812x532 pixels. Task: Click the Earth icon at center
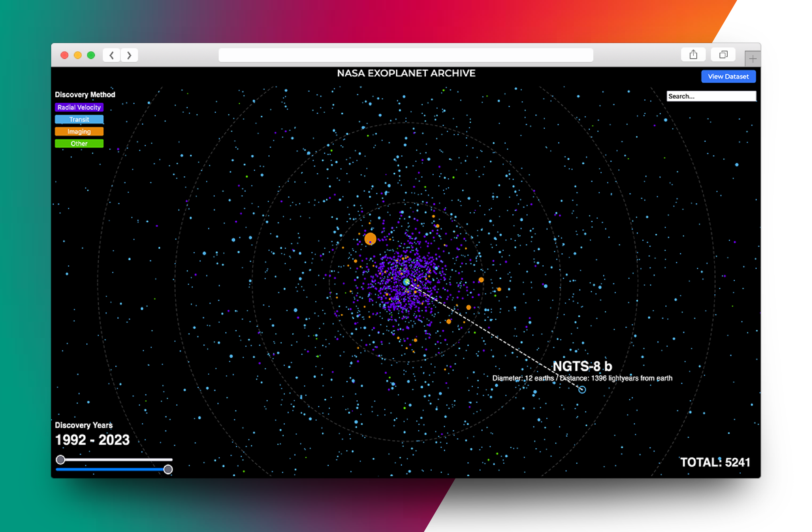point(406,282)
